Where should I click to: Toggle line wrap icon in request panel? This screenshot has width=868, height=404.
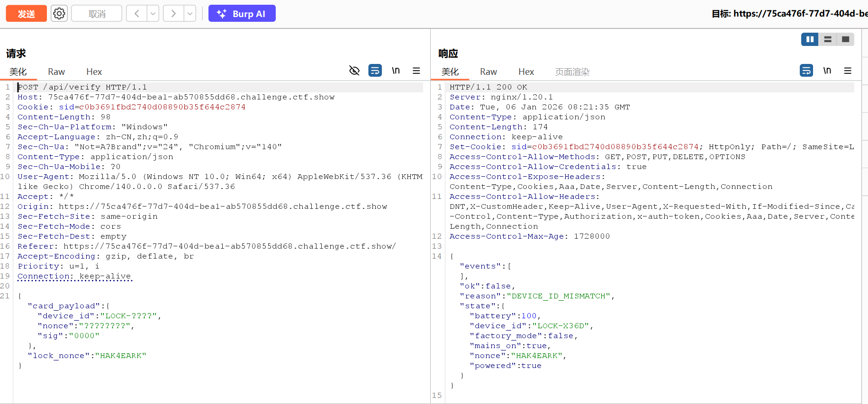[x=375, y=71]
